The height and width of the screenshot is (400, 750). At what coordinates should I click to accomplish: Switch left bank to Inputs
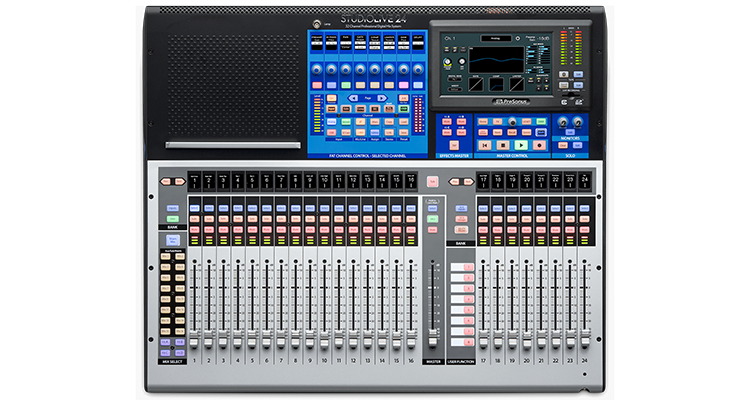point(173,209)
